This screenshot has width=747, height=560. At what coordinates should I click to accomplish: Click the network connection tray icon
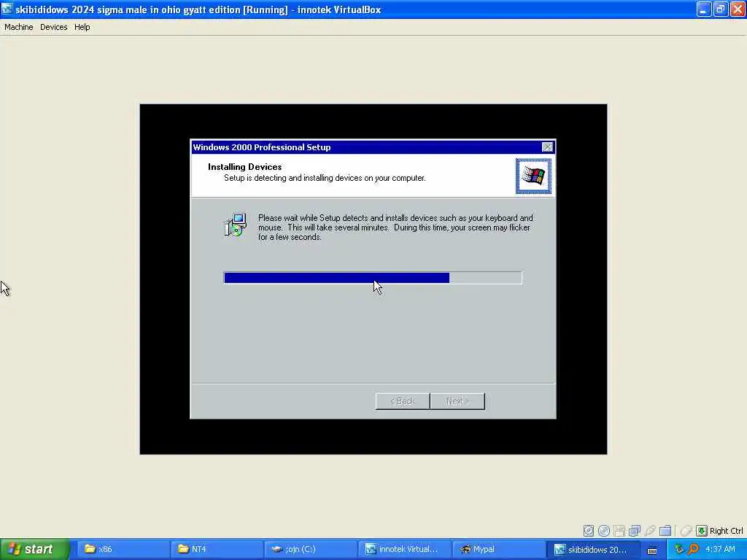click(x=679, y=549)
